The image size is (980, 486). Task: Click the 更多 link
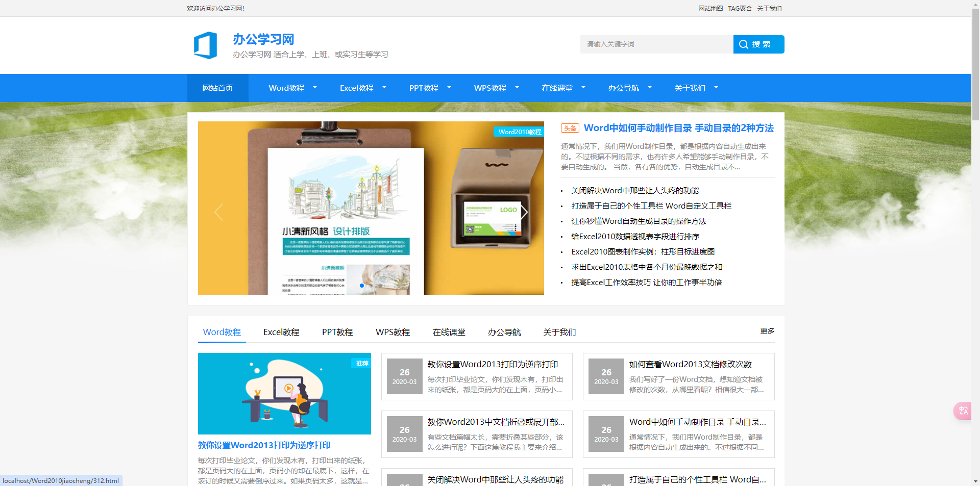click(x=767, y=331)
